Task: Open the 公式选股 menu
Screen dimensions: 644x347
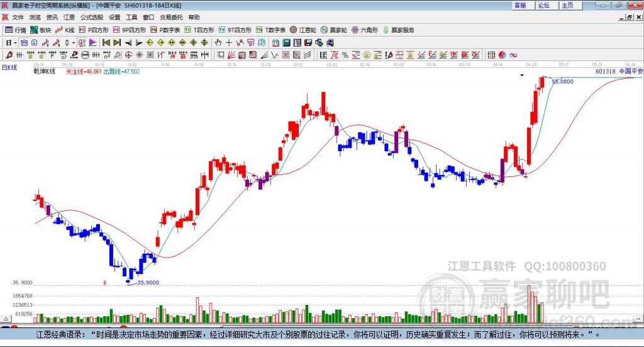Action: (x=92, y=17)
